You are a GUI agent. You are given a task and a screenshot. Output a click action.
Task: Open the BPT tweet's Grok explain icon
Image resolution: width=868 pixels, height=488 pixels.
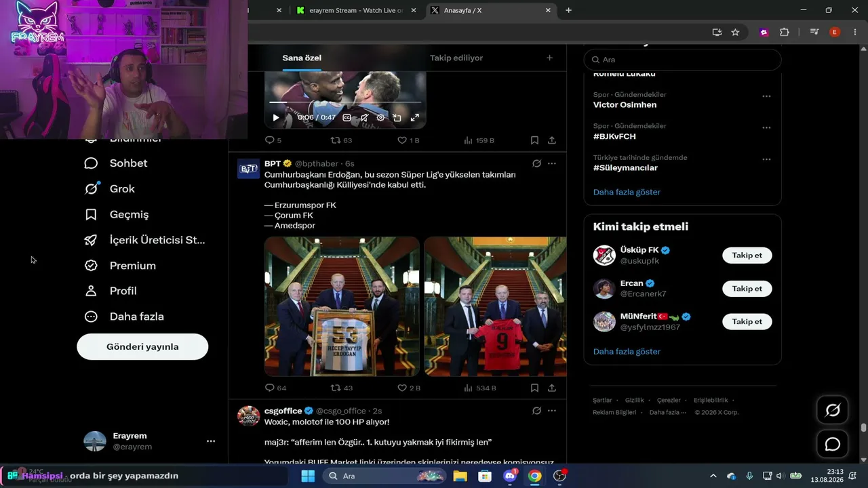[x=536, y=163]
